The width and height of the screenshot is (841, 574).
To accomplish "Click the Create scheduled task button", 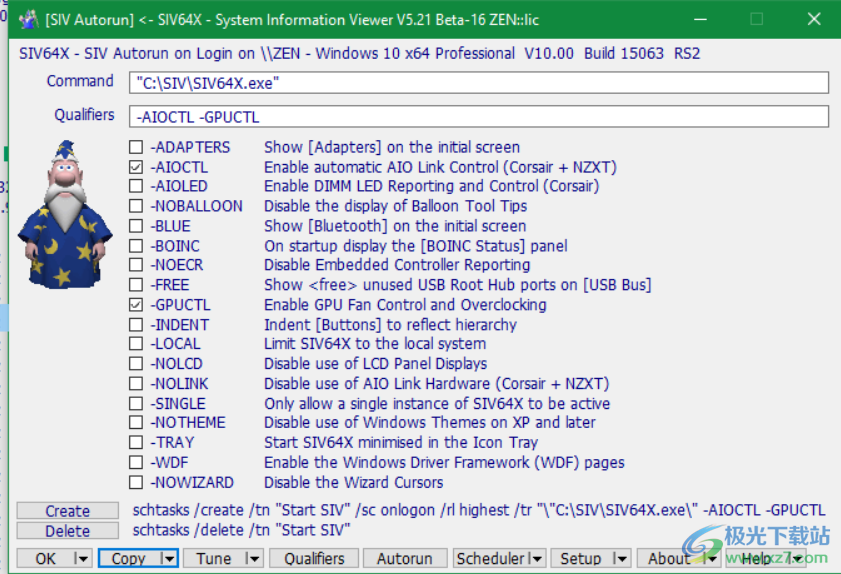I will tap(68, 511).
